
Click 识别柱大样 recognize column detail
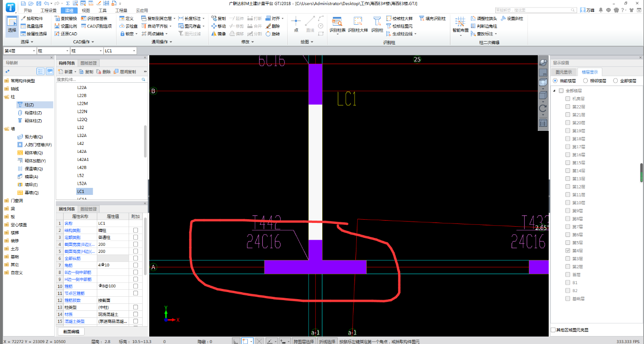point(358,24)
